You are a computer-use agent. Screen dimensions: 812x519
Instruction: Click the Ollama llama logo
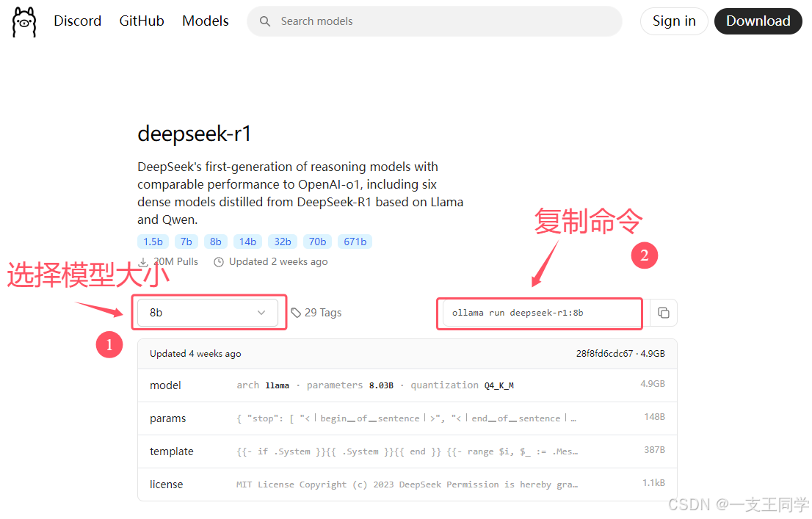[24, 22]
